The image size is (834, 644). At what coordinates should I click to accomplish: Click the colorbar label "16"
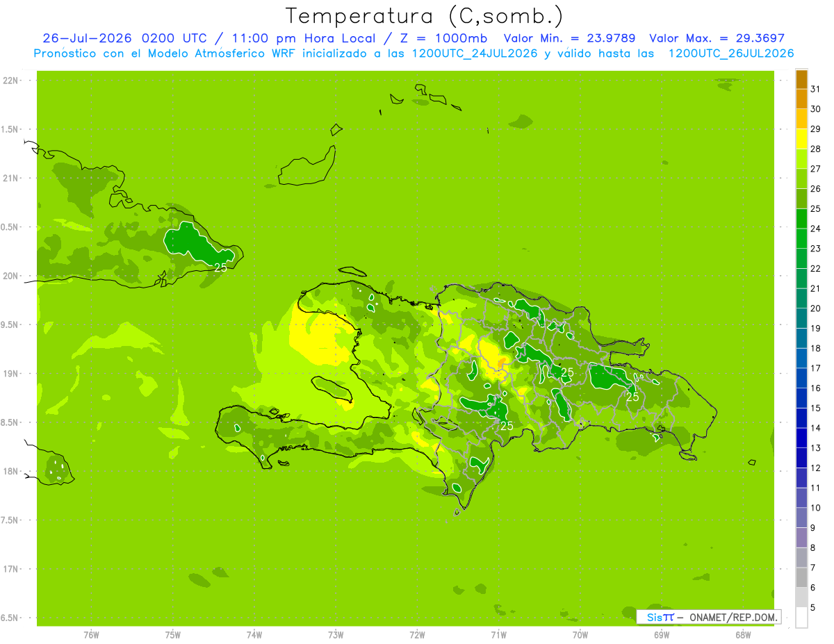pos(816,388)
